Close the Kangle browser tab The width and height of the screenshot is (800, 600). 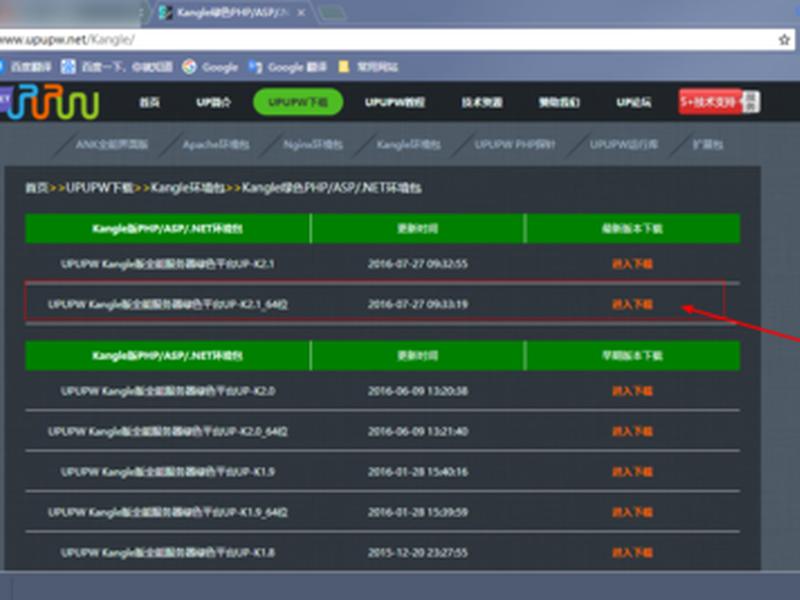coord(302,12)
